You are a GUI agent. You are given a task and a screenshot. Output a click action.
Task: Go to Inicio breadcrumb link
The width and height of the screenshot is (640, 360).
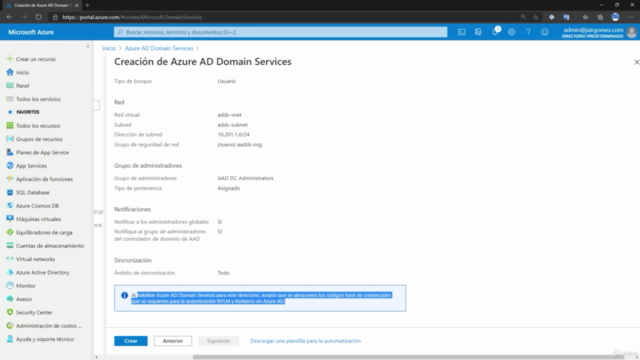tap(109, 48)
